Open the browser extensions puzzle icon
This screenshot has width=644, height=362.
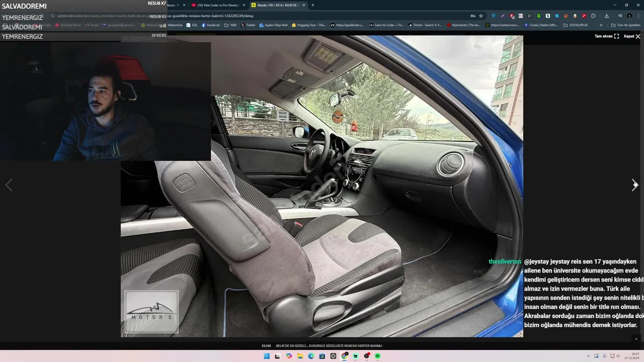coord(593,16)
